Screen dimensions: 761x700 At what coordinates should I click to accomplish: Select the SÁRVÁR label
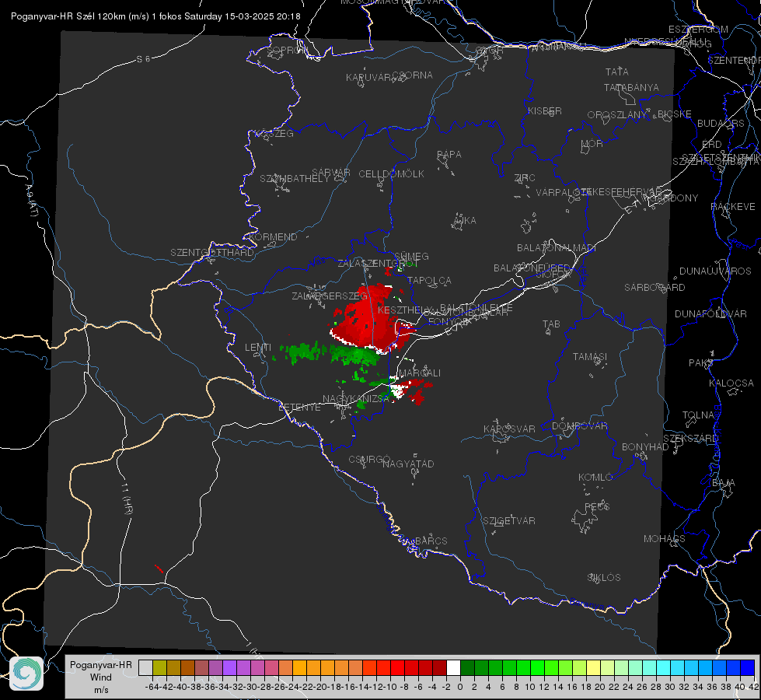(331, 173)
